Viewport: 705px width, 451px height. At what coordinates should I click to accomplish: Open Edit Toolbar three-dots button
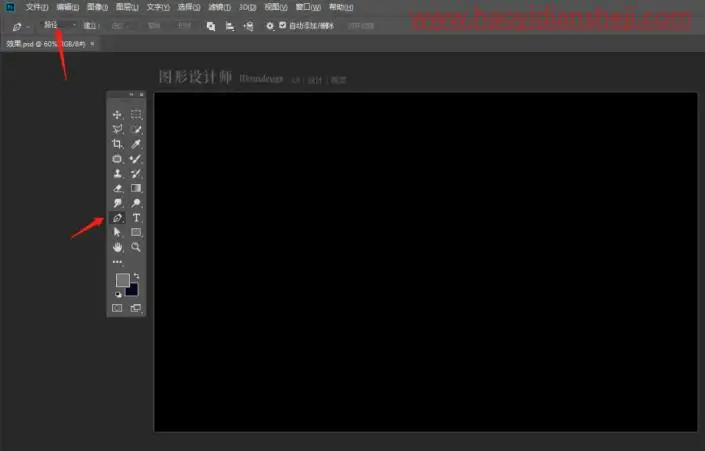point(117,262)
